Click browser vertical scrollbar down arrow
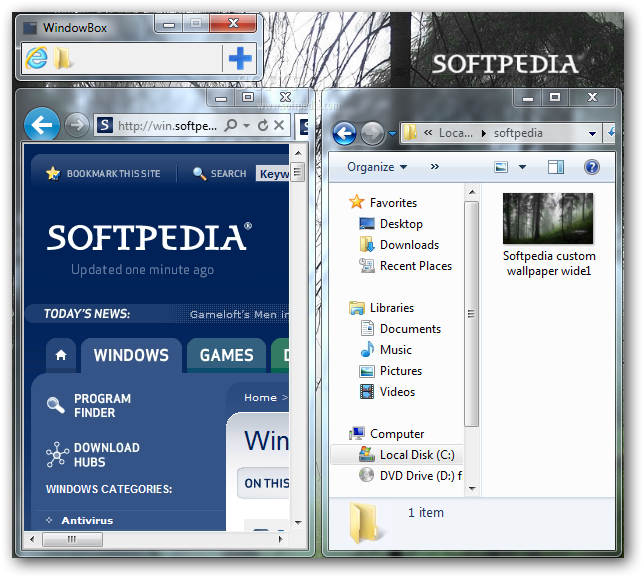The height and width of the screenshot is (578, 644). (x=299, y=523)
